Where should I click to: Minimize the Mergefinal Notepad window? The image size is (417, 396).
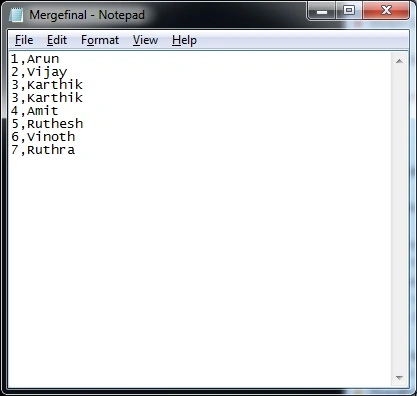pyautogui.click(x=321, y=11)
